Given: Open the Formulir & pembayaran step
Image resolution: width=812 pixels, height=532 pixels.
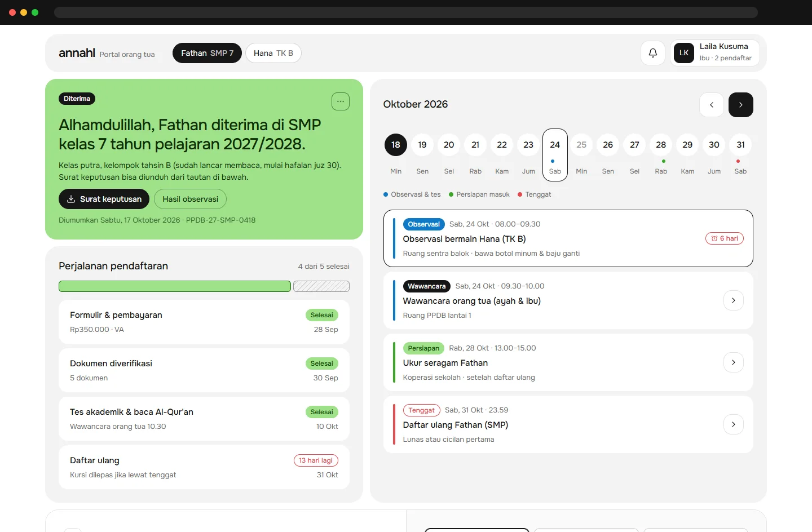Looking at the screenshot, I should tap(204, 322).
